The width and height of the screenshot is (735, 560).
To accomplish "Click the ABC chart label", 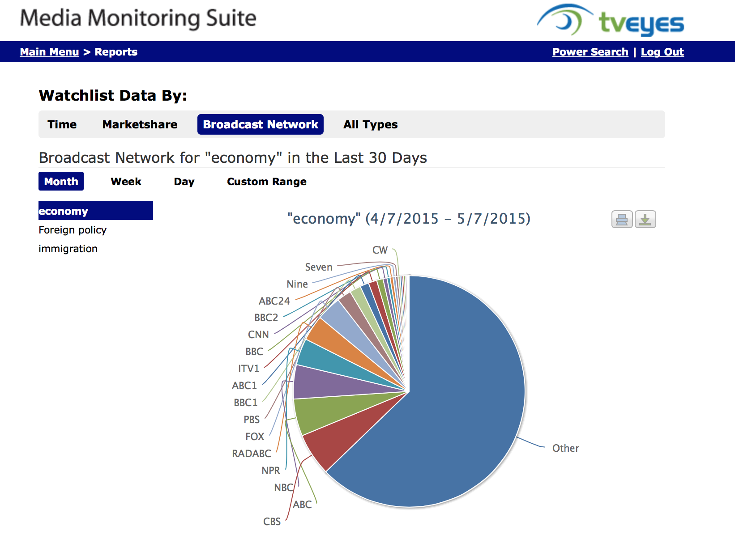I will (x=302, y=505).
